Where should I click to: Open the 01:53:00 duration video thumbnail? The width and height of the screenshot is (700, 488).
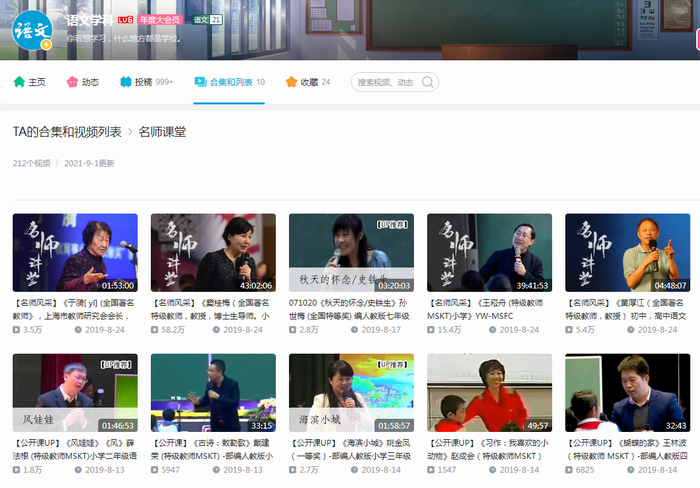coord(75,252)
